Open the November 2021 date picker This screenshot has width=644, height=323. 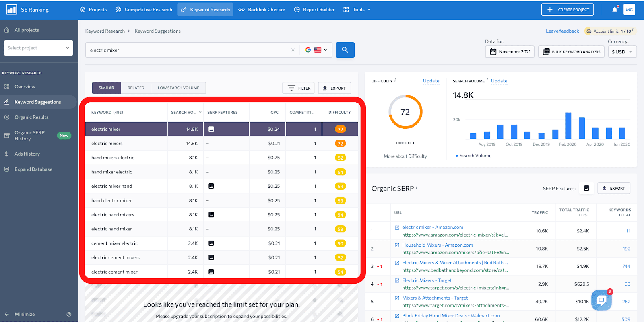pyautogui.click(x=510, y=51)
